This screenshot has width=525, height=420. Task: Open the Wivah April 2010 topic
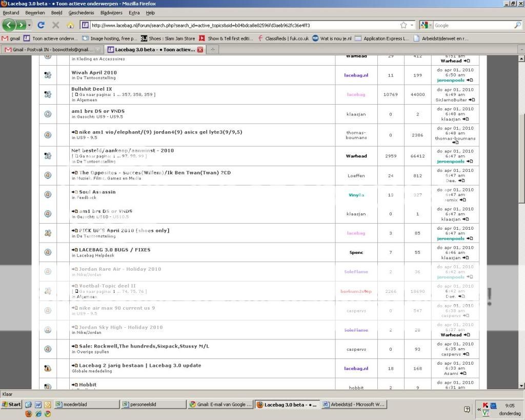pyautogui.click(x=94, y=72)
